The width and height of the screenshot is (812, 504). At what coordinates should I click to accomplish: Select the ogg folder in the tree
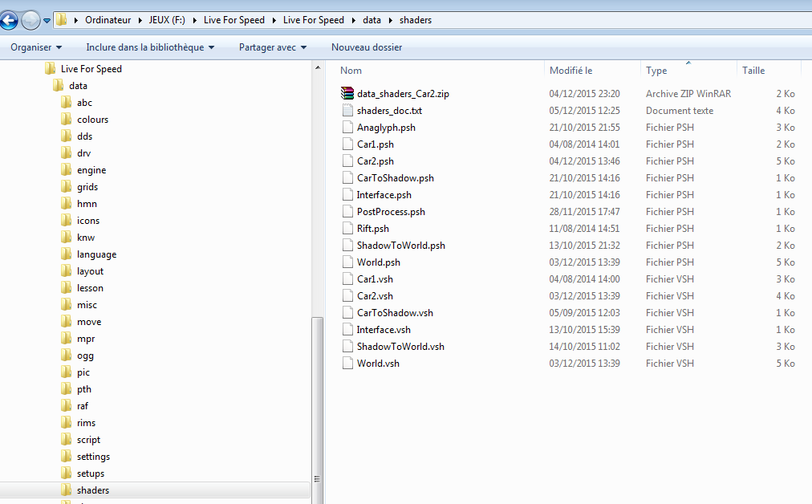(x=85, y=356)
